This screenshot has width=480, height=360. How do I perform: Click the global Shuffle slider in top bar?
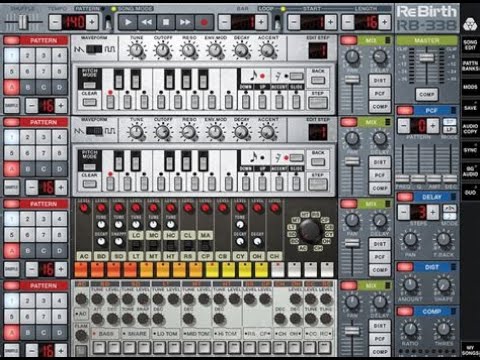[x=23, y=22]
